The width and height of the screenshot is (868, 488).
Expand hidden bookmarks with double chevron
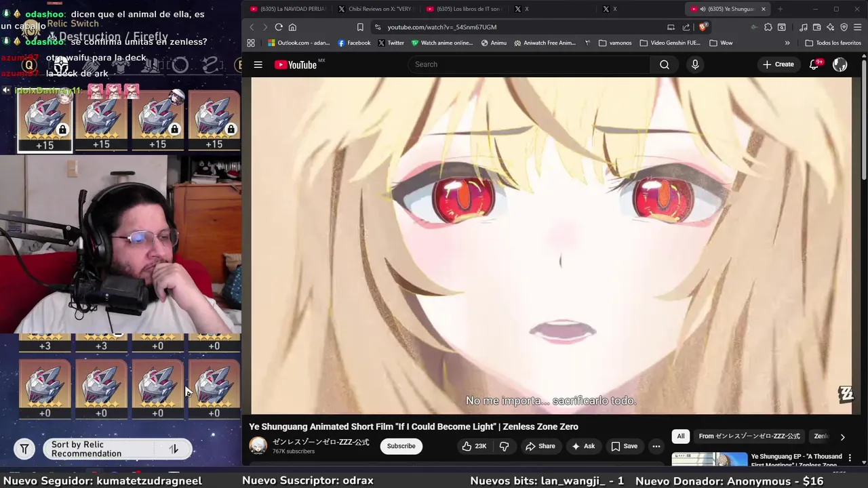(x=787, y=43)
